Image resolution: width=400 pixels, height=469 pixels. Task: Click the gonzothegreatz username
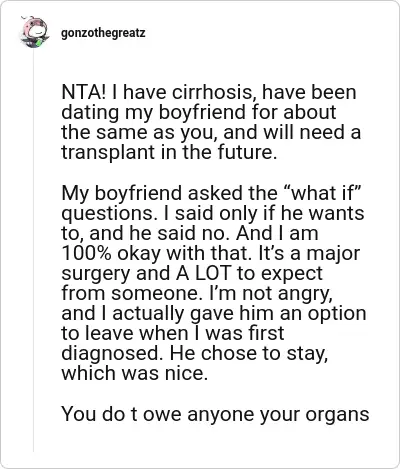coord(103,33)
